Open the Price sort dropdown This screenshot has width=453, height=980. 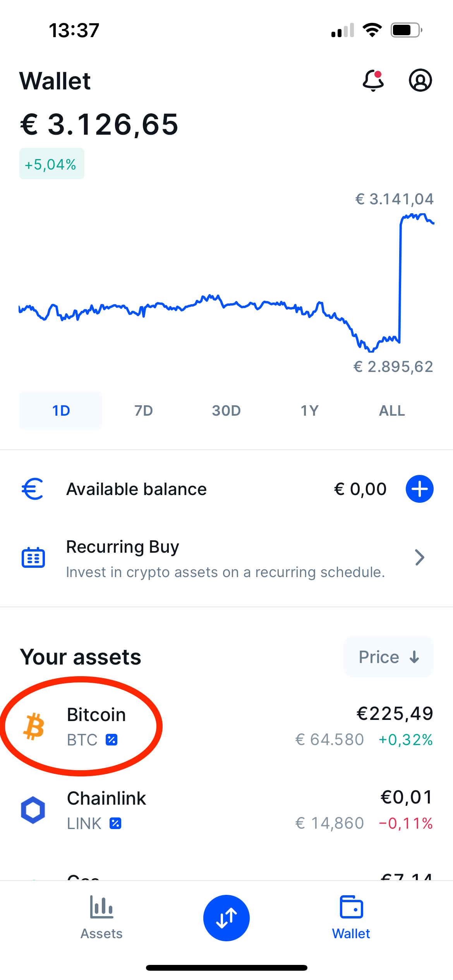coord(388,657)
